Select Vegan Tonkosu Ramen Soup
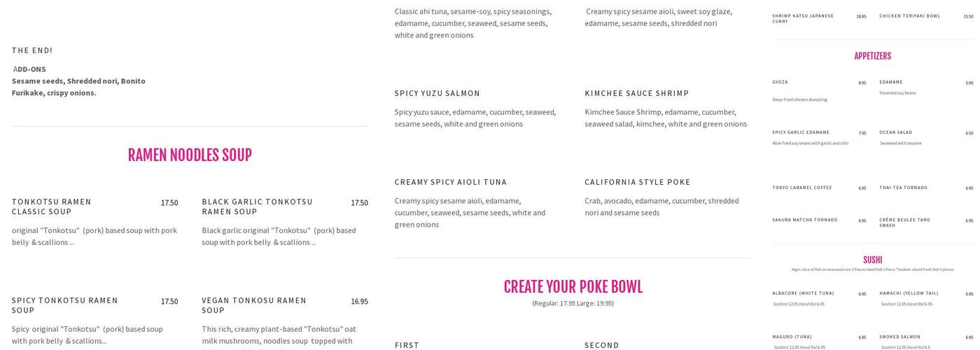Viewport: 980px width, 350px height. coord(254,305)
